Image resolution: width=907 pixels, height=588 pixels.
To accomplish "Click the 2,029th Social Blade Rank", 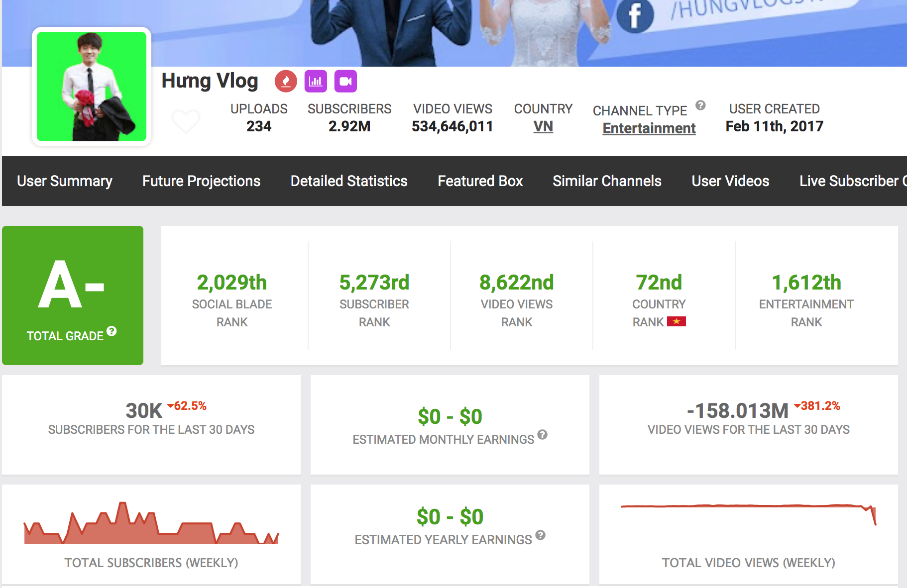I will (232, 283).
